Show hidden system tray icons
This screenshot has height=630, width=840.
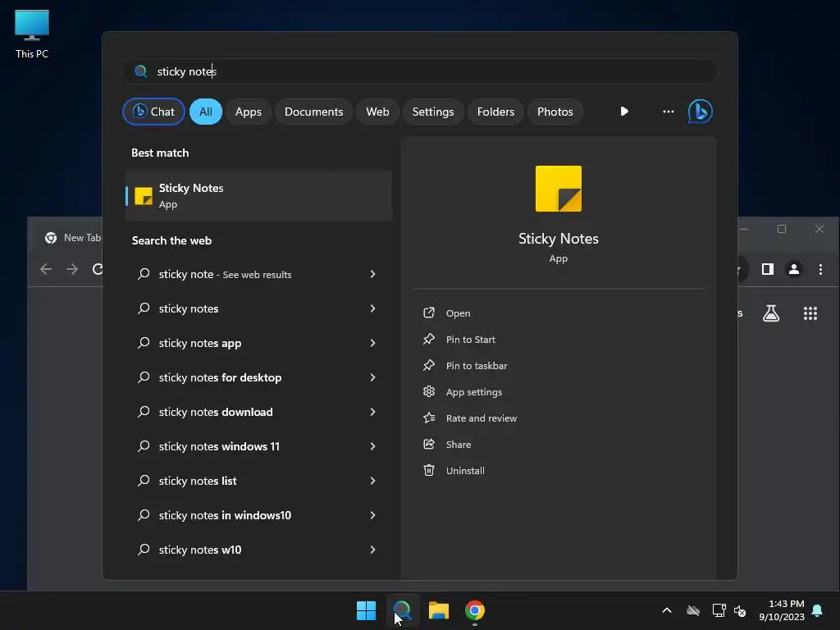667,610
